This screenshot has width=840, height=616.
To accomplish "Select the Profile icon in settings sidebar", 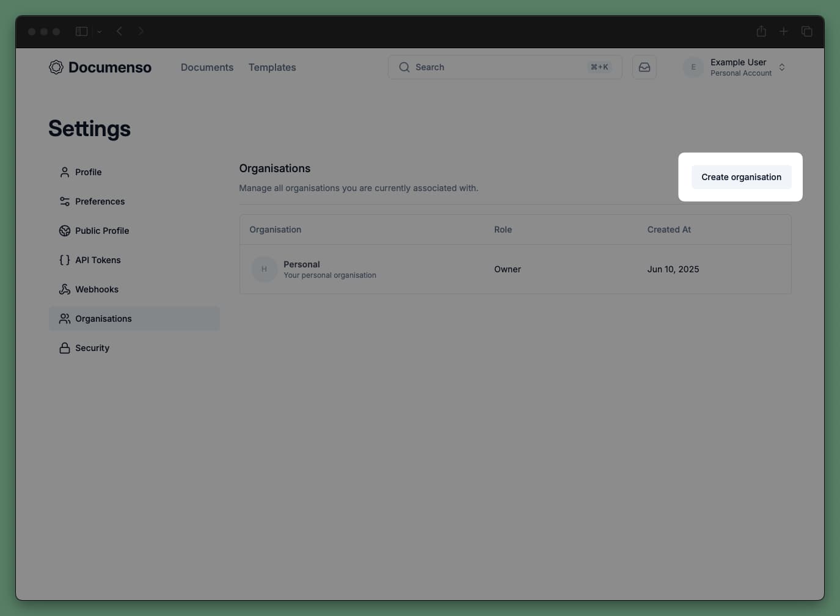I will coord(64,172).
